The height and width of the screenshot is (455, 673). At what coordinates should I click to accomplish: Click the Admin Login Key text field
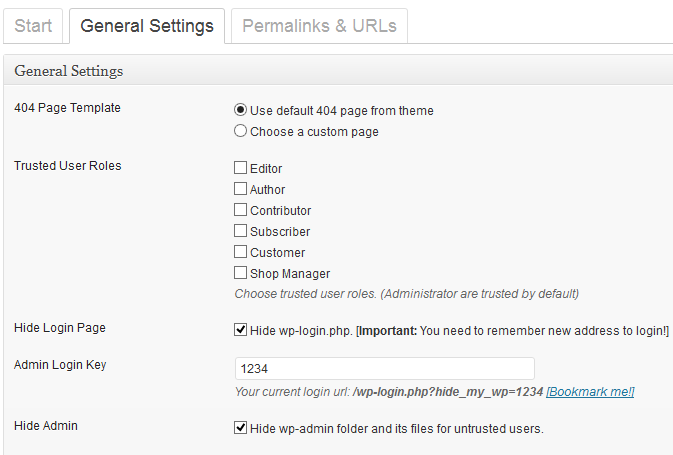[384, 368]
